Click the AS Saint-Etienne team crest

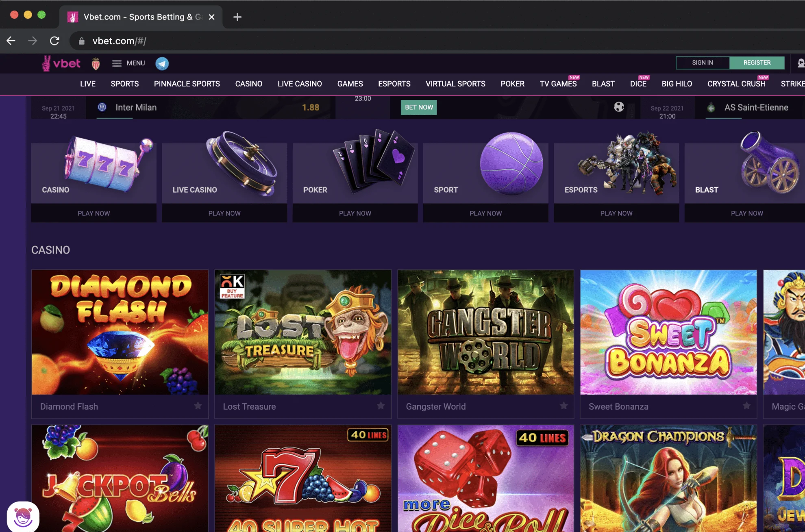point(711,108)
